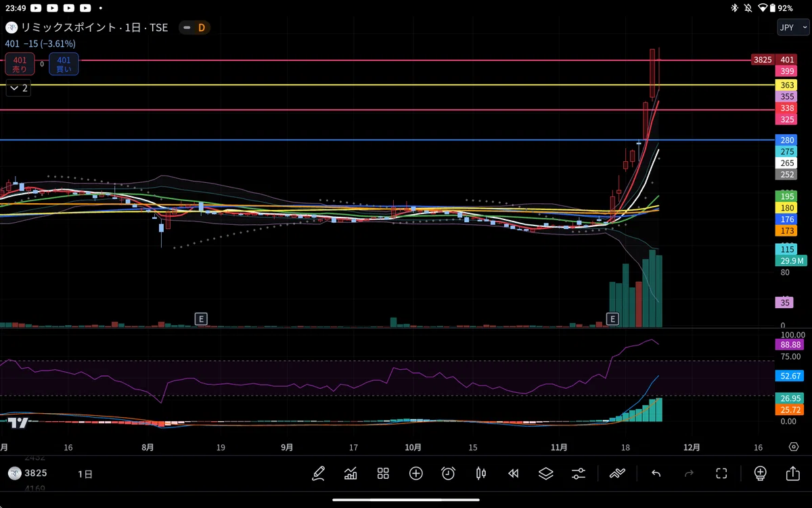Share the chart with share icon

click(x=792, y=473)
